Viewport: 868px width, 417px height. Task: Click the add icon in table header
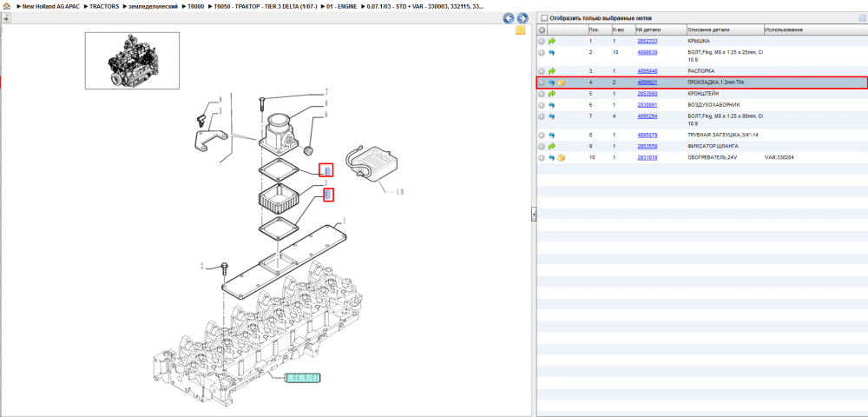click(542, 30)
